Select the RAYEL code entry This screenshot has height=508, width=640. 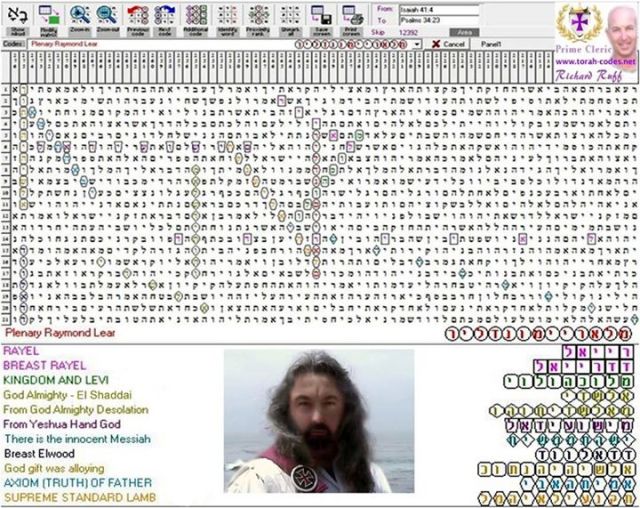pos(21,351)
